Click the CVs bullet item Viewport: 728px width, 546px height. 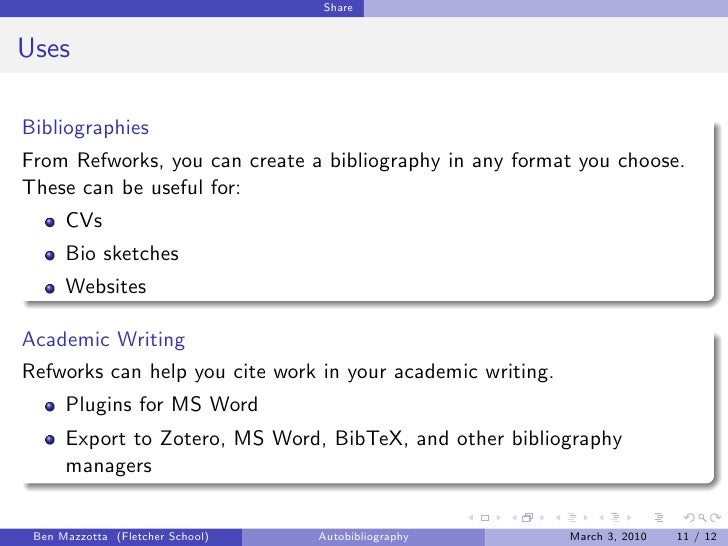(x=84, y=220)
